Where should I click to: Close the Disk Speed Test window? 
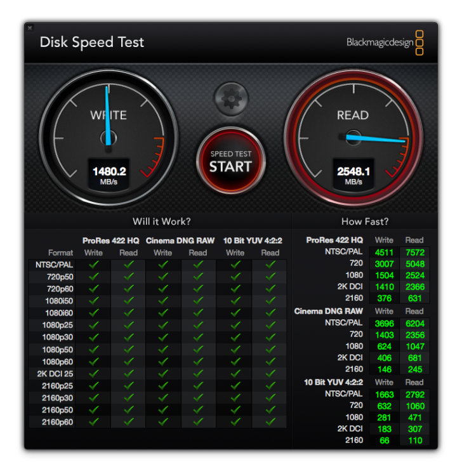click(x=30, y=28)
